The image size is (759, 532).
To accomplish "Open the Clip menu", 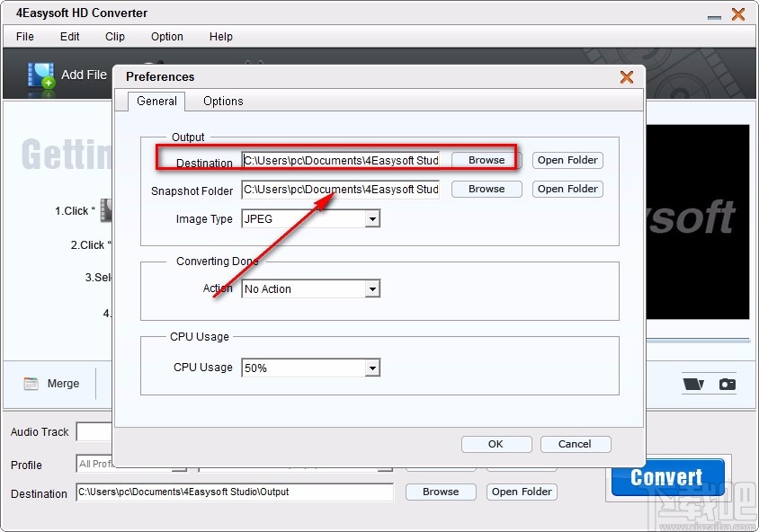I will (x=115, y=37).
